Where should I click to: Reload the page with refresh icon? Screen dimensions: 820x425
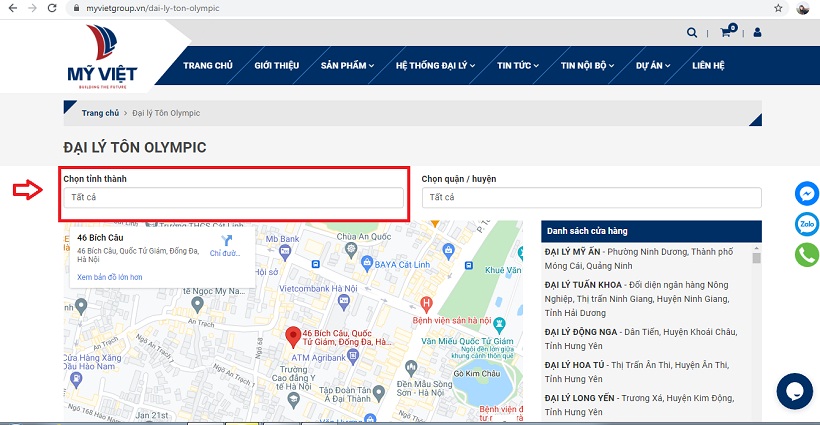pos(52,8)
